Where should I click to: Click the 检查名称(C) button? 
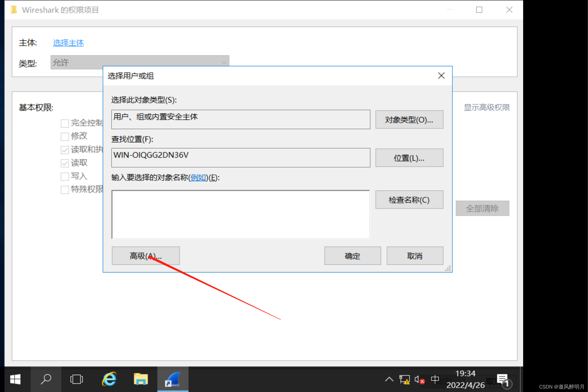coord(409,200)
